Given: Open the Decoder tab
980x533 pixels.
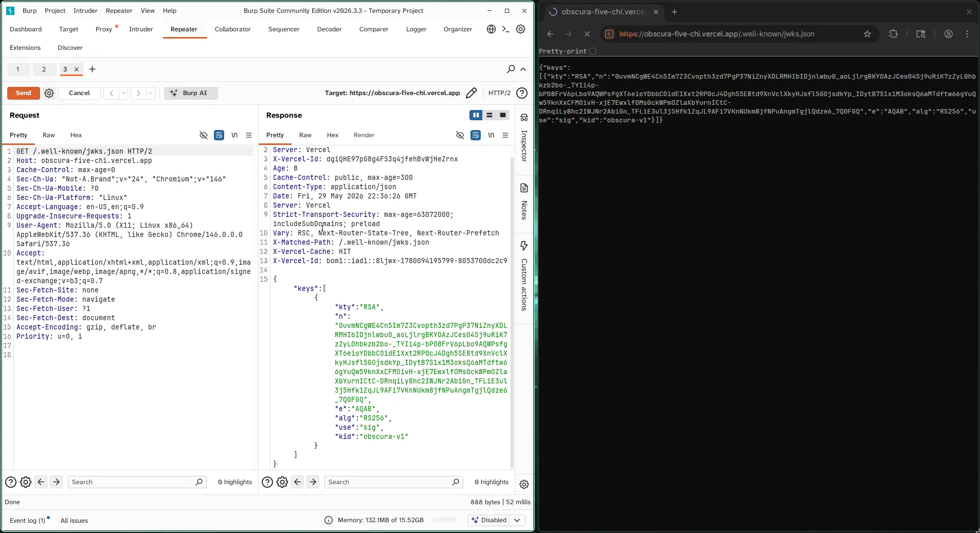Looking at the screenshot, I should coord(329,29).
